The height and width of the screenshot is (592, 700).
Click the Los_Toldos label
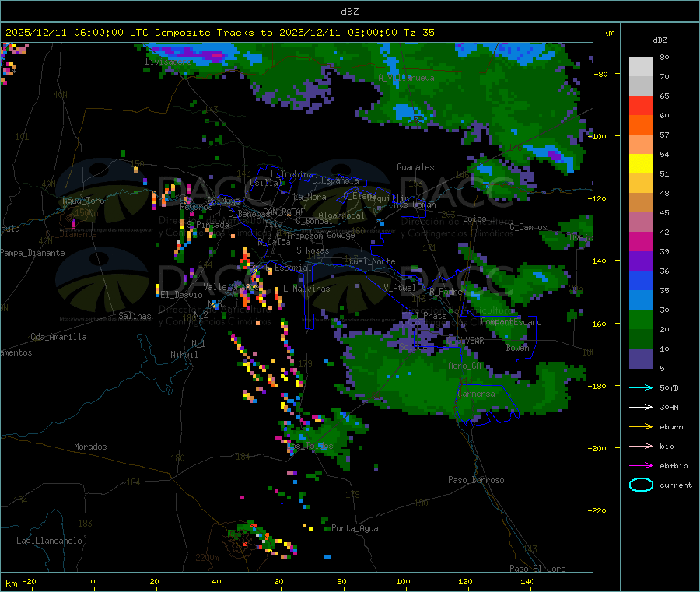point(310,446)
